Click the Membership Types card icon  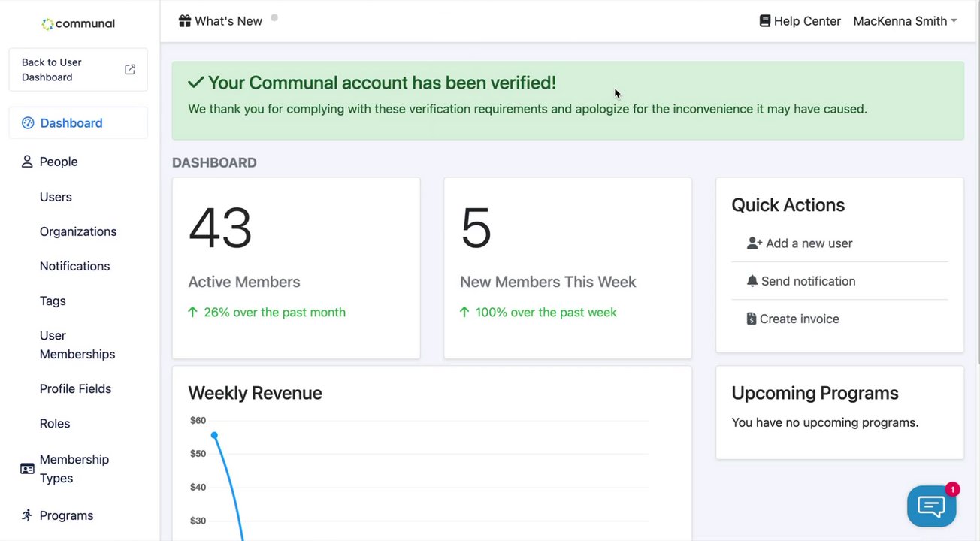(27, 469)
